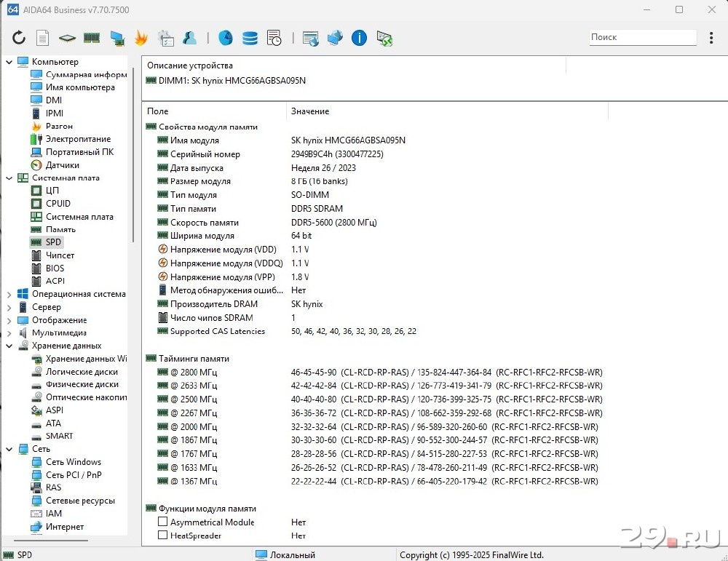The image size is (728, 561).
Task: Click the flame stability test icon
Action: coord(141,38)
